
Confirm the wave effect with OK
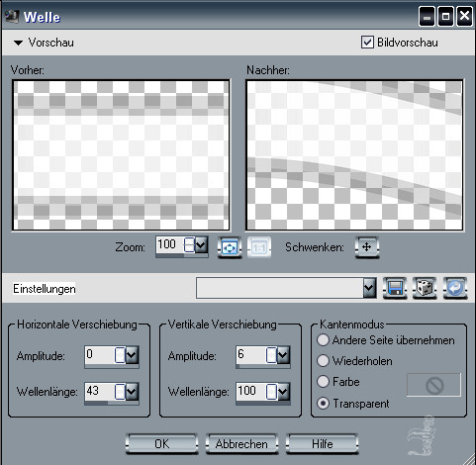(x=161, y=444)
